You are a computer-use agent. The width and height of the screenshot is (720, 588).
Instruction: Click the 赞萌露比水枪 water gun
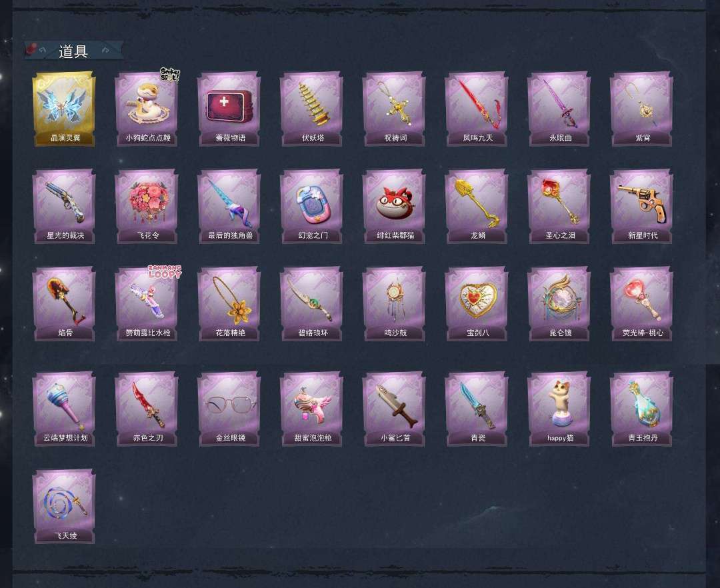(147, 304)
